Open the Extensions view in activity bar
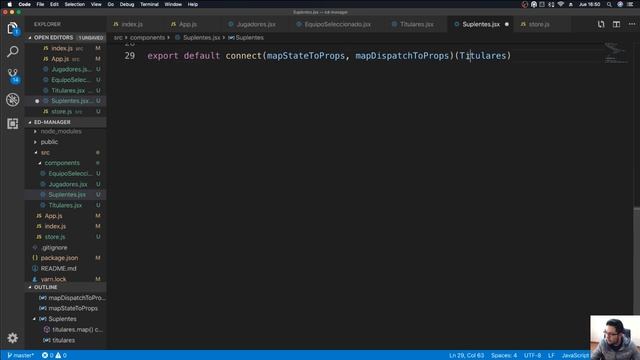Viewport: 640px width, 360px height. [x=13, y=123]
